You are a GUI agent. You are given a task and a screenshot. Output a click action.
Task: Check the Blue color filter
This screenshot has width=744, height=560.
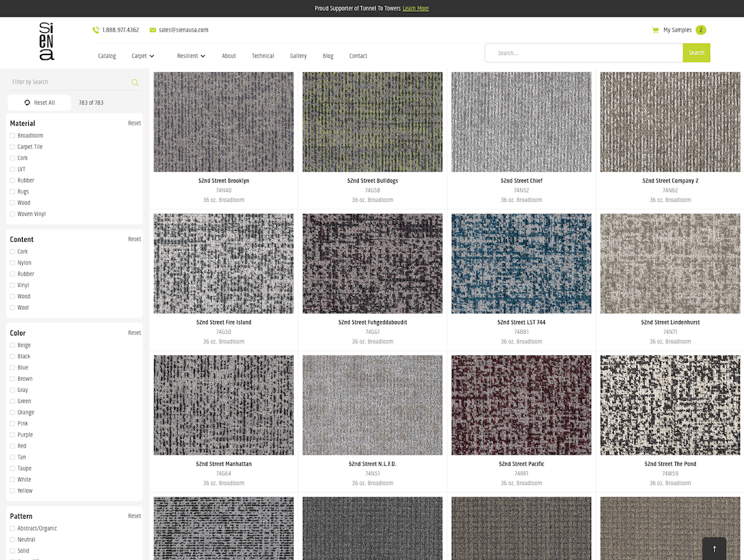coord(12,368)
